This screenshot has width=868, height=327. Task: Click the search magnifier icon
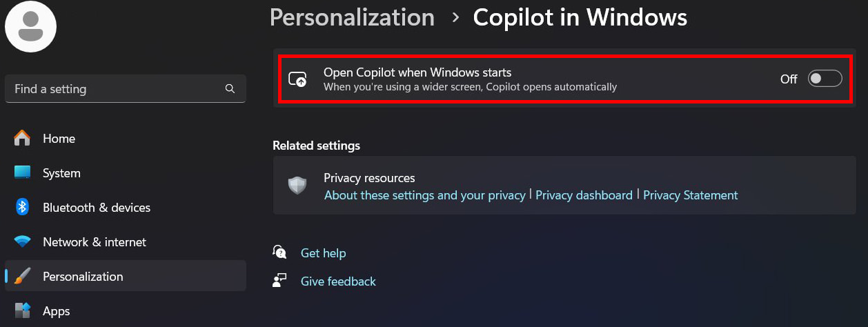click(x=230, y=89)
